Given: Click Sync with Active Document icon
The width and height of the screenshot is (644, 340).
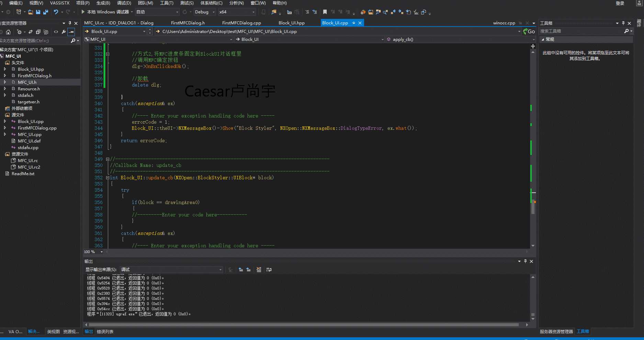Looking at the screenshot, I should 31,32.
